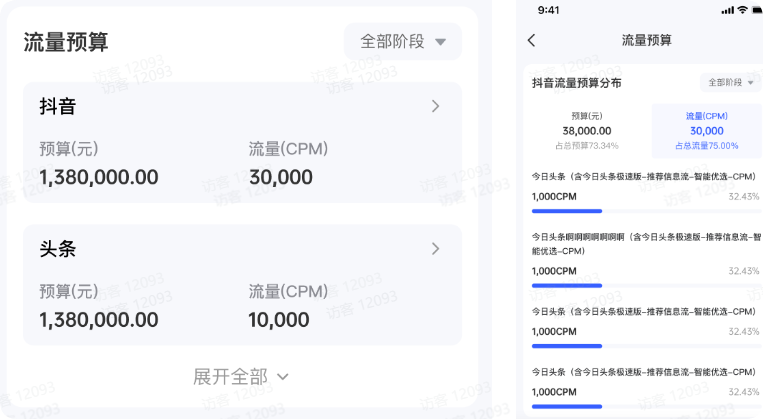Click the 头条 traffic value 10,000
The height and width of the screenshot is (419, 763).
(x=279, y=320)
